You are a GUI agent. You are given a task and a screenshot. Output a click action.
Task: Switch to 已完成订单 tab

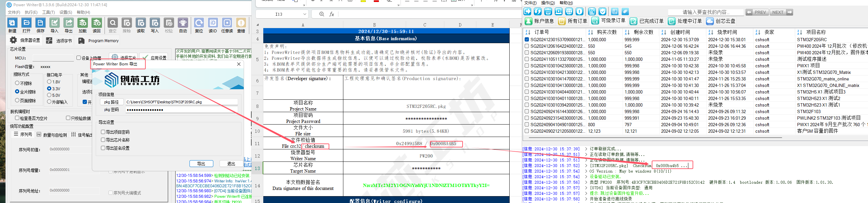(x=647, y=21)
